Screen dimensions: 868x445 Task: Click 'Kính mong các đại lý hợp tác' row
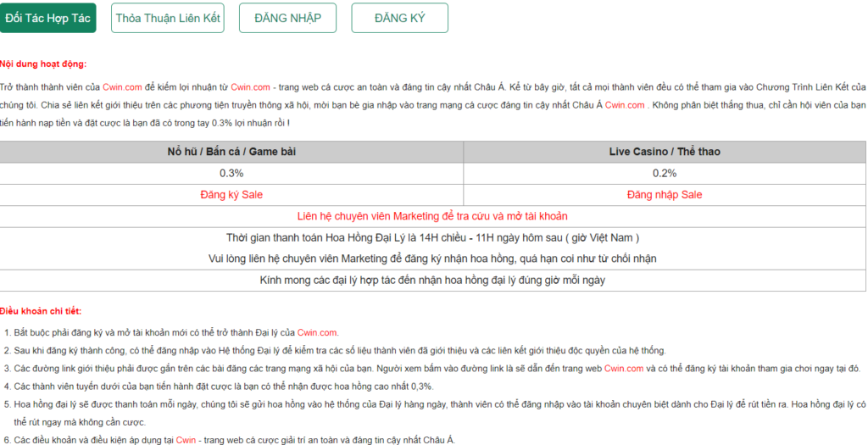[432, 281]
